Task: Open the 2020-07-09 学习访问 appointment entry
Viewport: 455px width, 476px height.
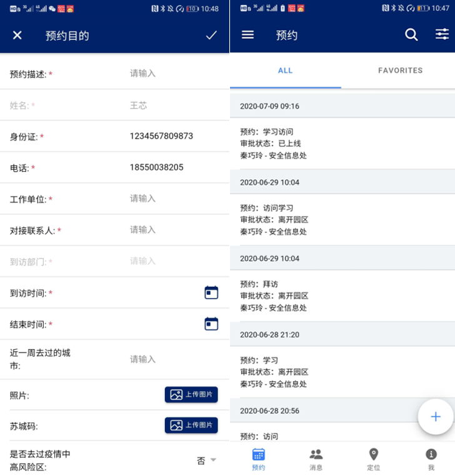Action: point(342,144)
